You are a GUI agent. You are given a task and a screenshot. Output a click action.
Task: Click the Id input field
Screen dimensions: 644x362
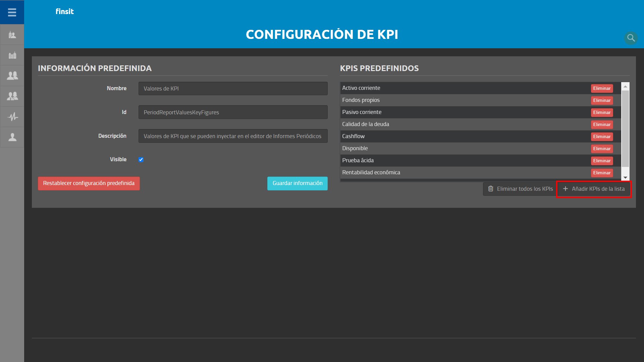click(x=233, y=112)
